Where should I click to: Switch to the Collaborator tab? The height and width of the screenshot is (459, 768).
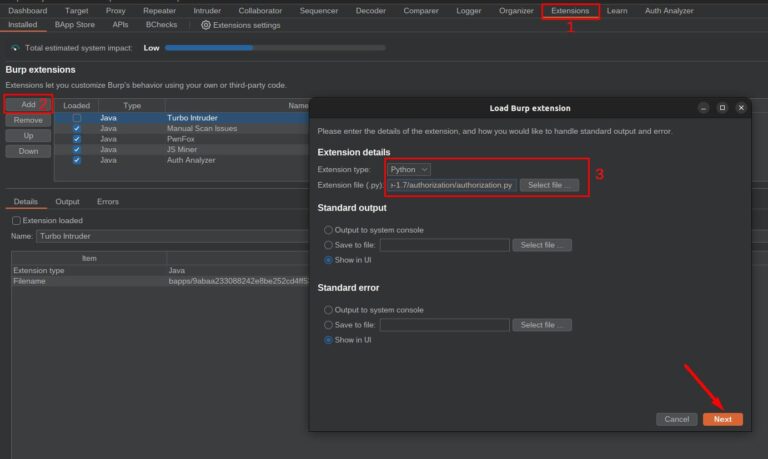(x=260, y=10)
